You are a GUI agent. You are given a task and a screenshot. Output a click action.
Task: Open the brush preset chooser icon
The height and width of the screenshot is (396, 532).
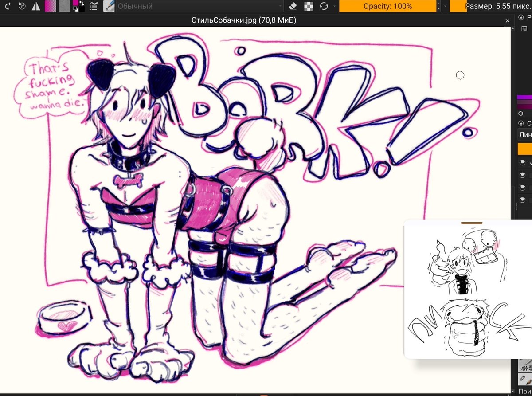click(109, 6)
